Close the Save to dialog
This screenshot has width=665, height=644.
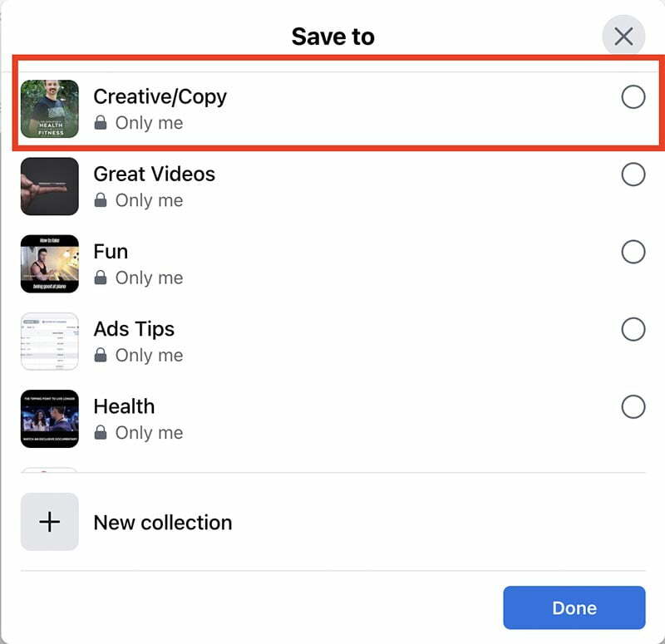point(623,37)
